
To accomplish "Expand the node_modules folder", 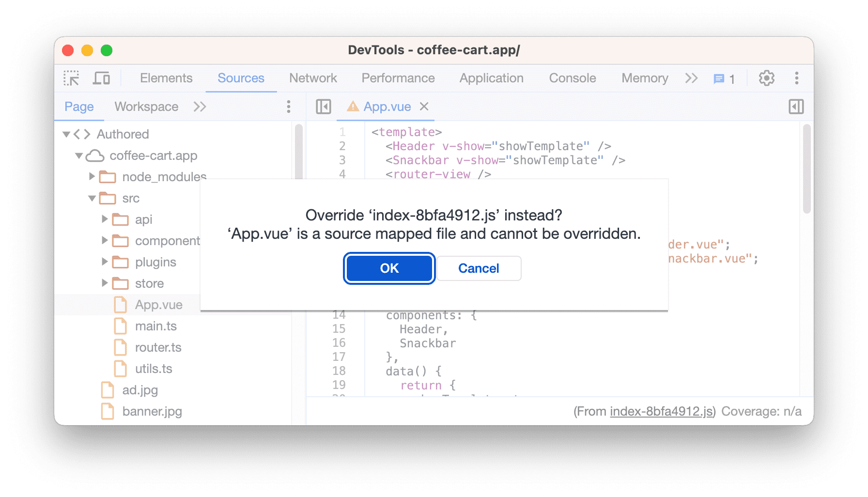I will coord(92,177).
